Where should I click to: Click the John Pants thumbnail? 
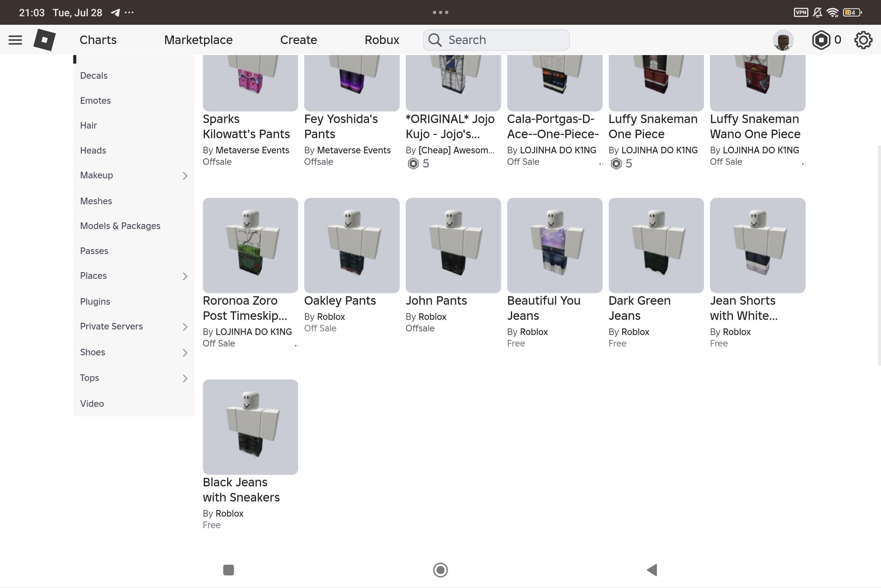pyautogui.click(x=453, y=245)
